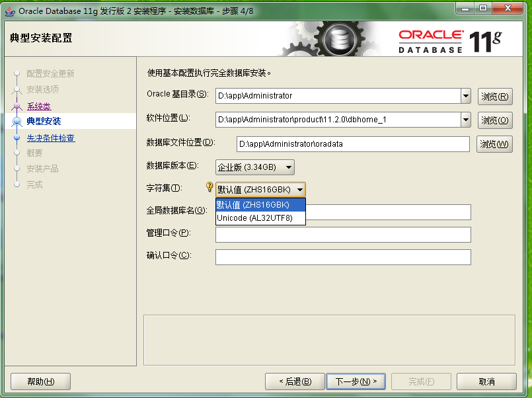Focus the software location field
This screenshot has height=398, width=532.
point(338,120)
